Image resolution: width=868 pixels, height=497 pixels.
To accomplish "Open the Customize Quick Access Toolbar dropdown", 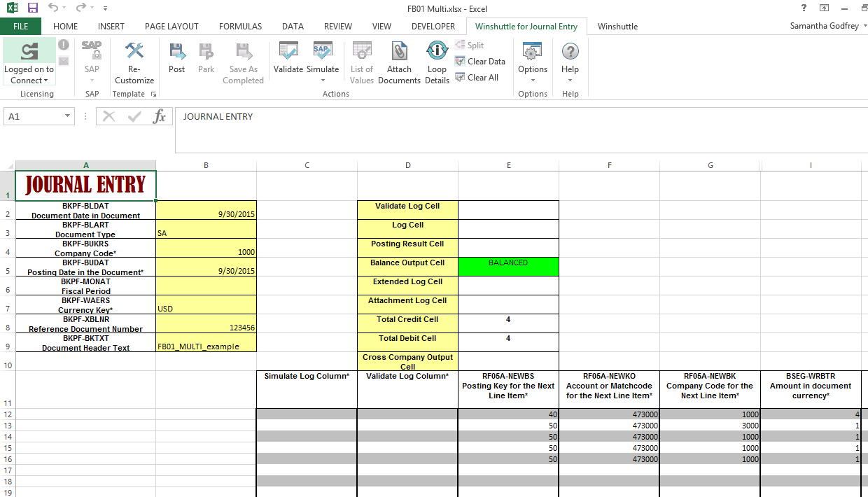I will [105, 8].
